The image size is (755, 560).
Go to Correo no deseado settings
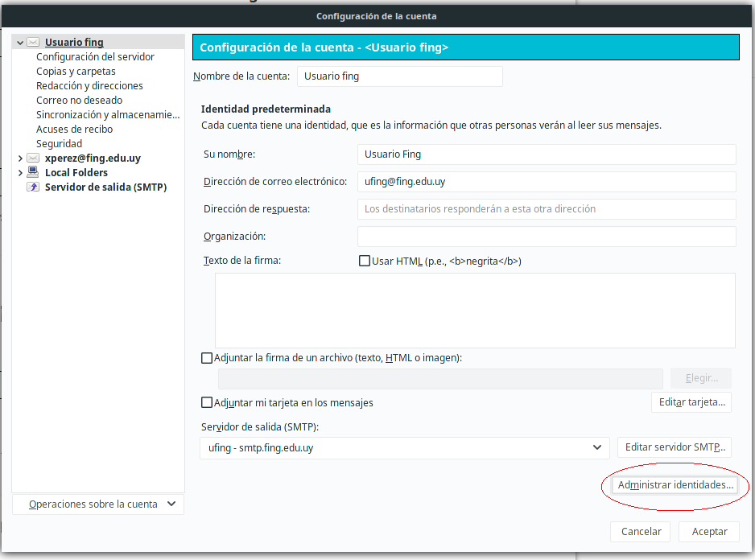click(x=79, y=101)
